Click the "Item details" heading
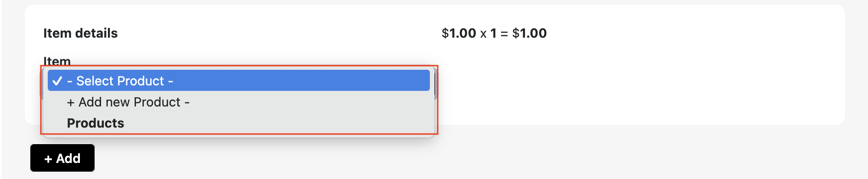Viewport: 868px width, 179px height. click(80, 33)
